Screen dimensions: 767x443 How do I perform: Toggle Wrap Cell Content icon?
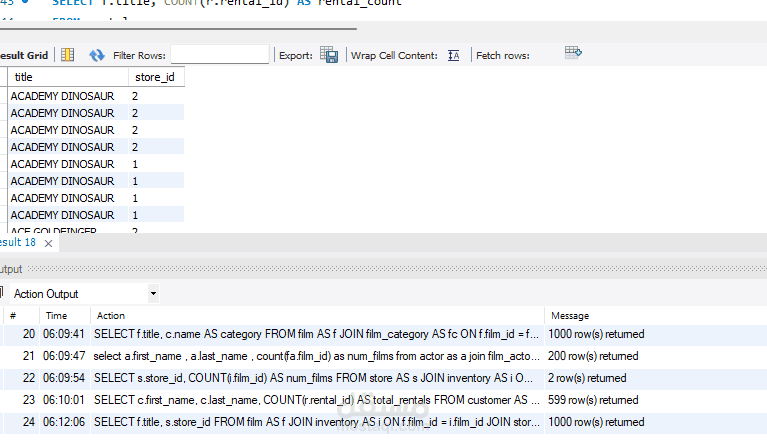pyautogui.click(x=453, y=55)
